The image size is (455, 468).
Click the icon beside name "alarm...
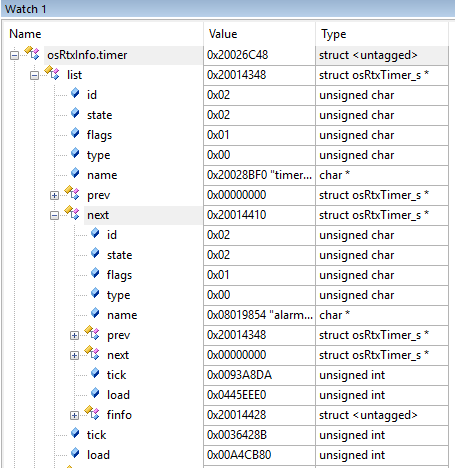pyautogui.click(x=95, y=313)
